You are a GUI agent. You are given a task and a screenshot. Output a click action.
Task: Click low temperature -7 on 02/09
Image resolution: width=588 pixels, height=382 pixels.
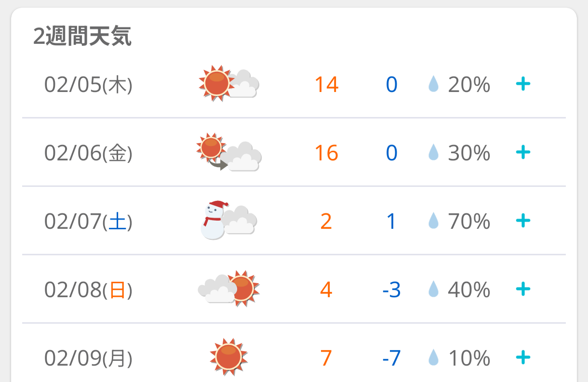pos(391,358)
